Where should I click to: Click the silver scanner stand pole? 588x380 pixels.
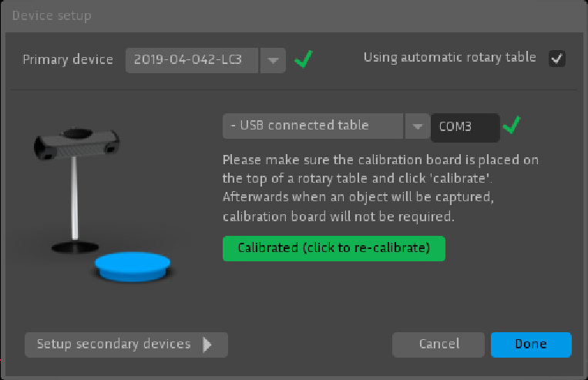pos(75,198)
